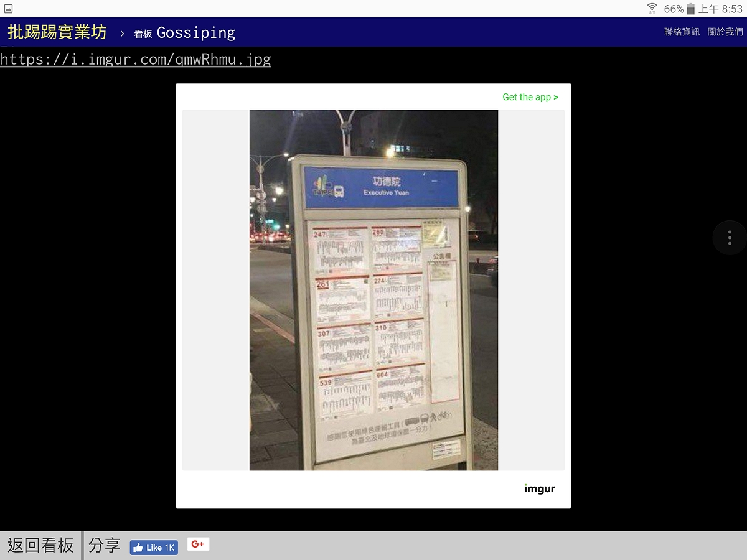
Task: Open the imgur.com/qmwRhmu.jpg link
Action: (x=136, y=60)
